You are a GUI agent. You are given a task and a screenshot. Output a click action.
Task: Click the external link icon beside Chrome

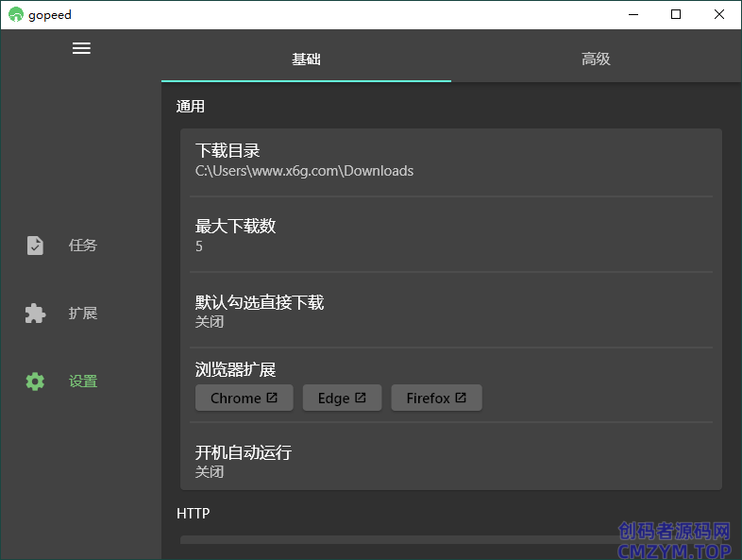point(273,398)
